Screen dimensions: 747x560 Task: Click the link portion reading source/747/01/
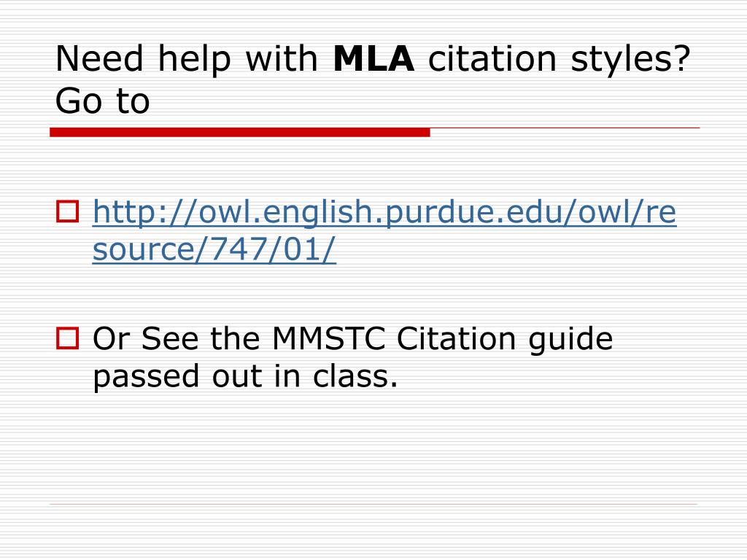point(214,249)
